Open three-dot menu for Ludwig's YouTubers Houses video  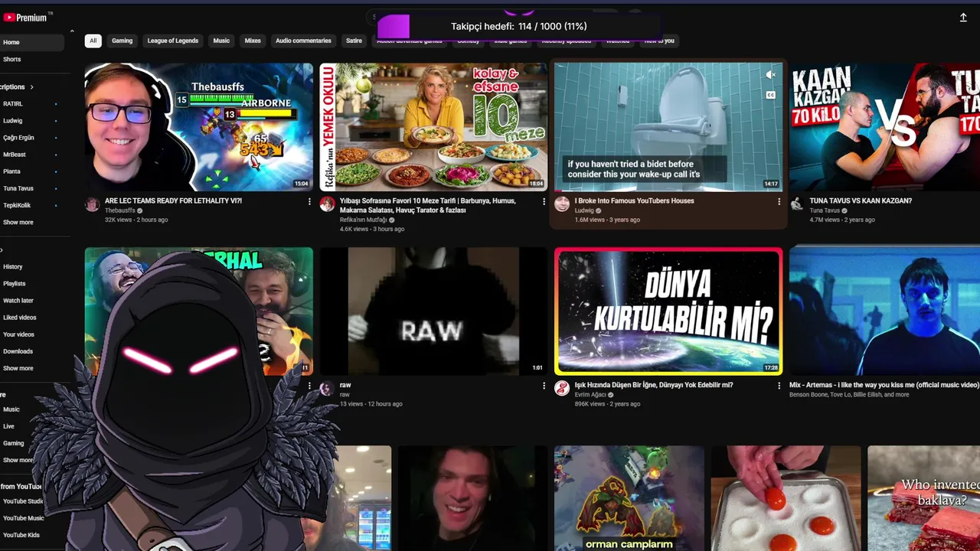pyautogui.click(x=779, y=201)
